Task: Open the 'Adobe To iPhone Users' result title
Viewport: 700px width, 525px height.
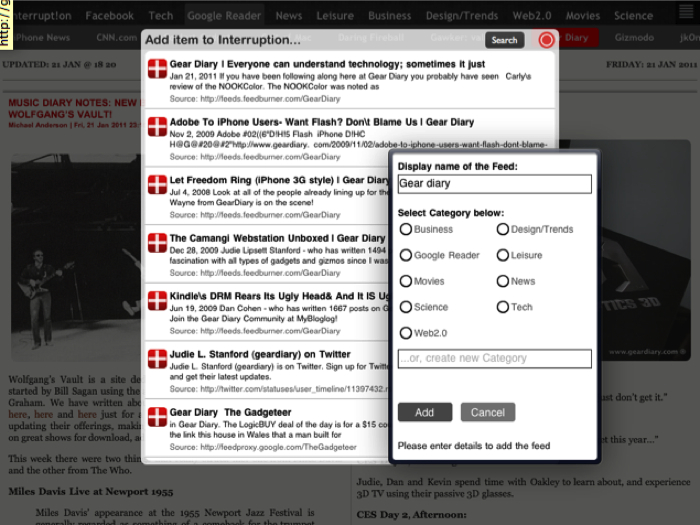Action: [x=321, y=122]
